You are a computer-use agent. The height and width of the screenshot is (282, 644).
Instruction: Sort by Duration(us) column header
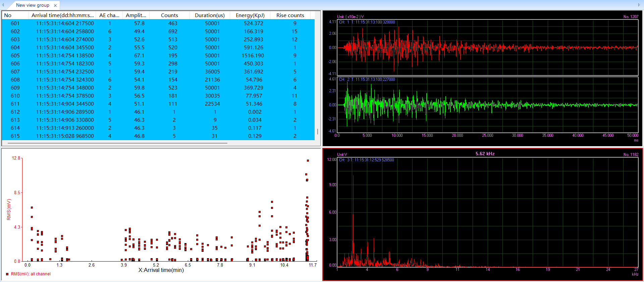210,15
